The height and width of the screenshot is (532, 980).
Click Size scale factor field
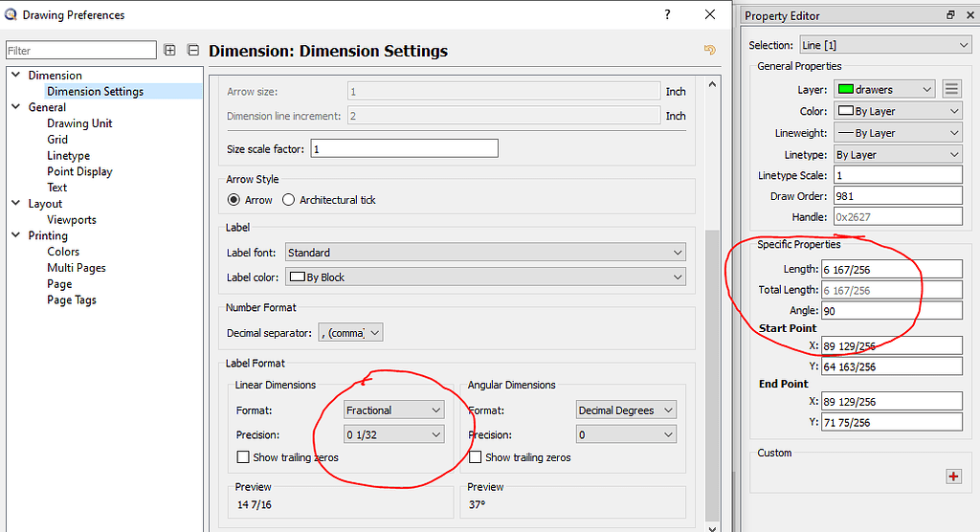tap(405, 148)
